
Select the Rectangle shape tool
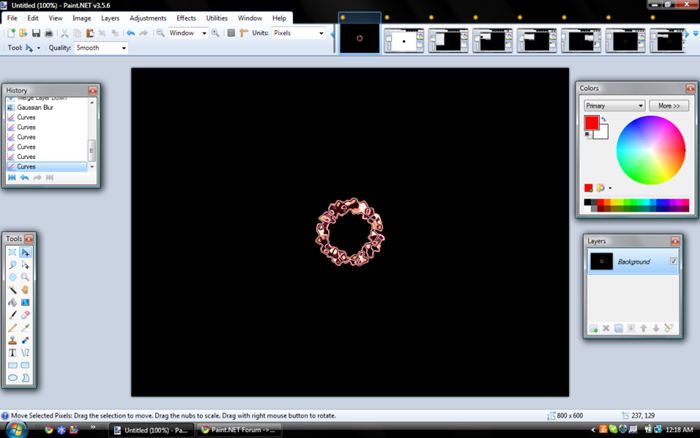click(12, 365)
